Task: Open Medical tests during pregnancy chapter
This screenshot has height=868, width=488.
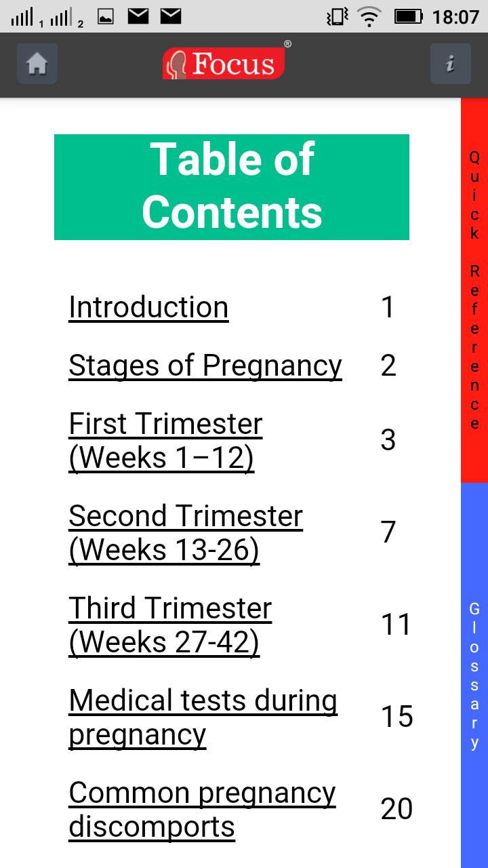Action: click(203, 717)
